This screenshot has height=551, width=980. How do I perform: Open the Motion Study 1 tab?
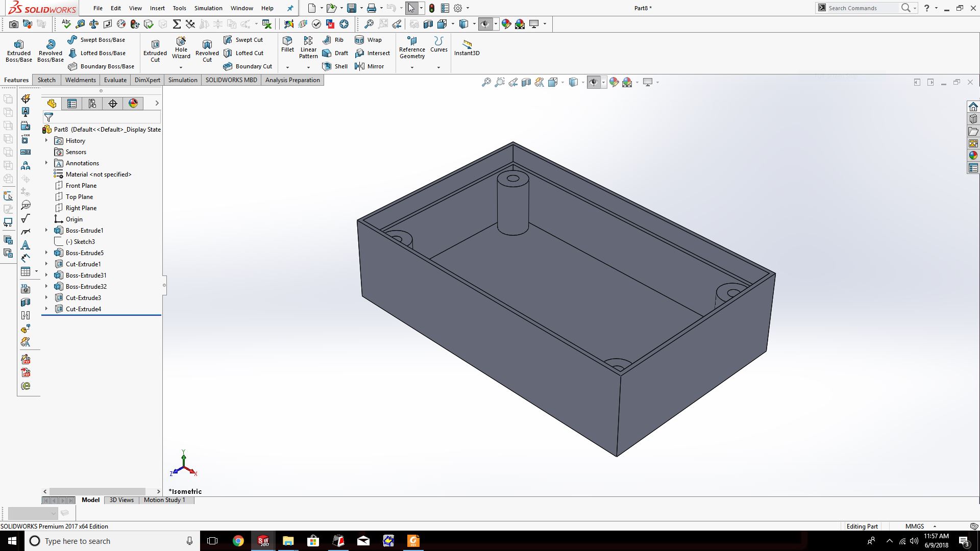tap(164, 500)
